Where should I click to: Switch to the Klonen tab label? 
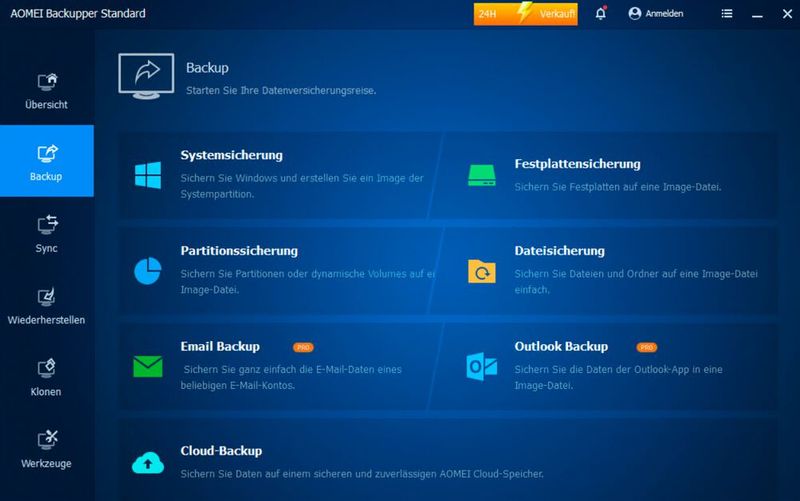(x=46, y=392)
